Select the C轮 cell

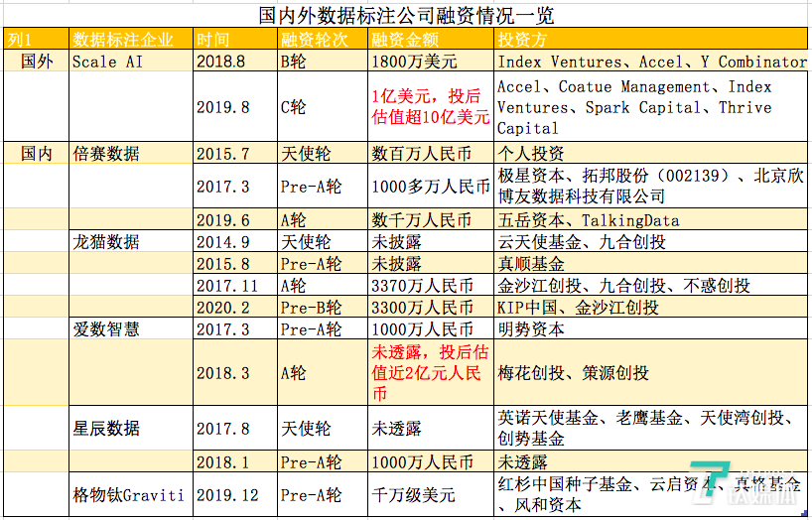pyautogui.click(x=323, y=106)
